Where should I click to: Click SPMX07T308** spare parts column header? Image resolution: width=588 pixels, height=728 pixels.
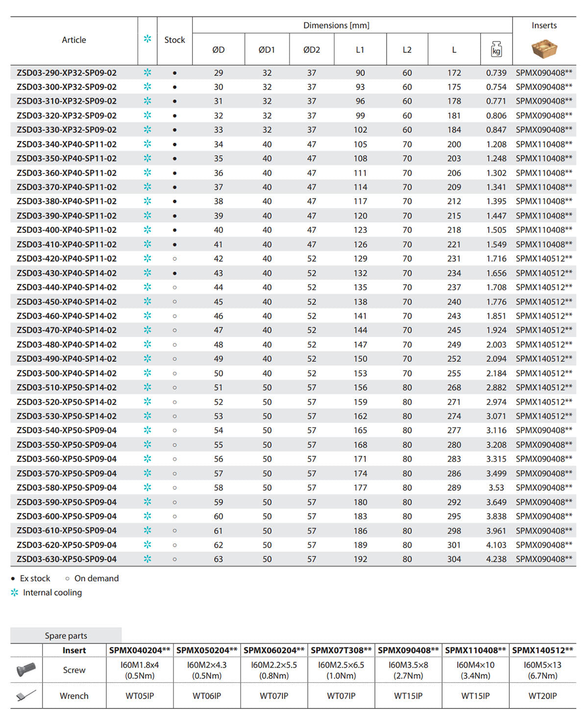click(341, 650)
